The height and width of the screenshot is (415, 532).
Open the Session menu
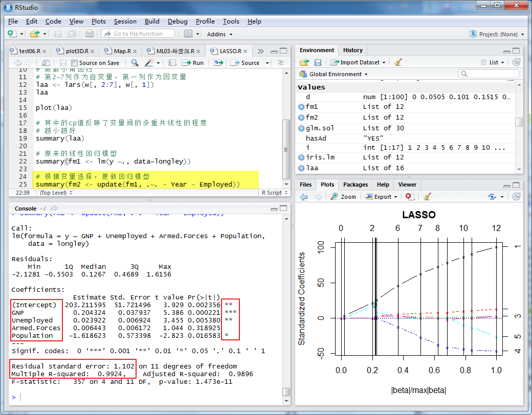pyautogui.click(x=125, y=21)
